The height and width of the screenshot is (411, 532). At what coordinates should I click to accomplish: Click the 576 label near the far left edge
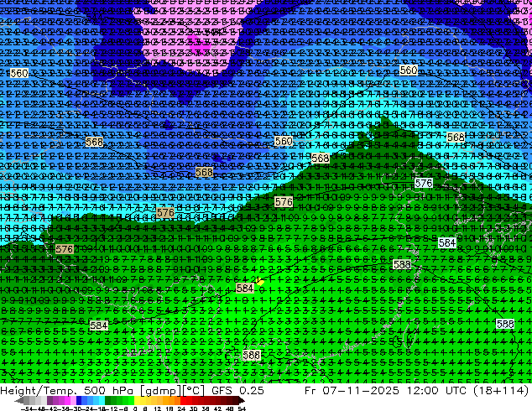tap(65, 250)
